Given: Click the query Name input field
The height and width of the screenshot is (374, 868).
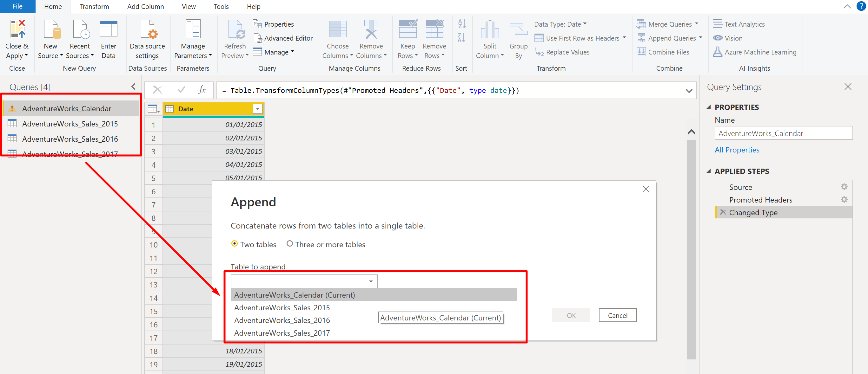Looking at the screenshot, I should point(784,133).
